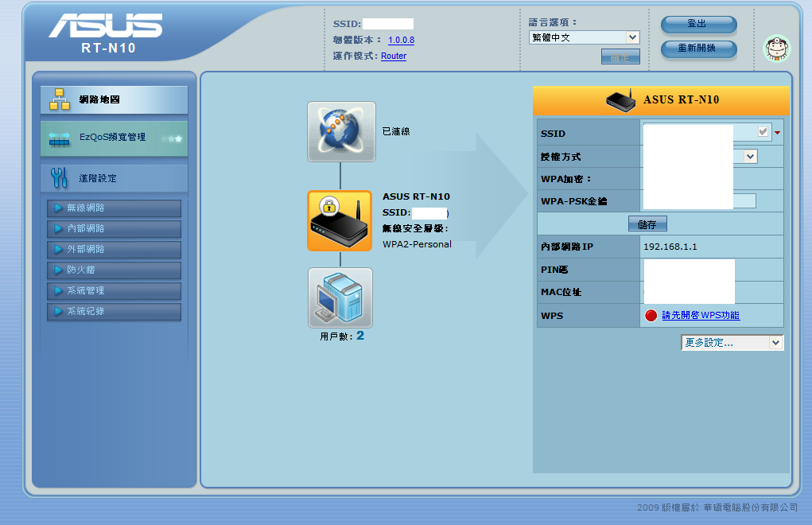The height and width of the screenshot is (525, 812).
Task: Open 內部網路 settings menu
Action: [114, 229]
